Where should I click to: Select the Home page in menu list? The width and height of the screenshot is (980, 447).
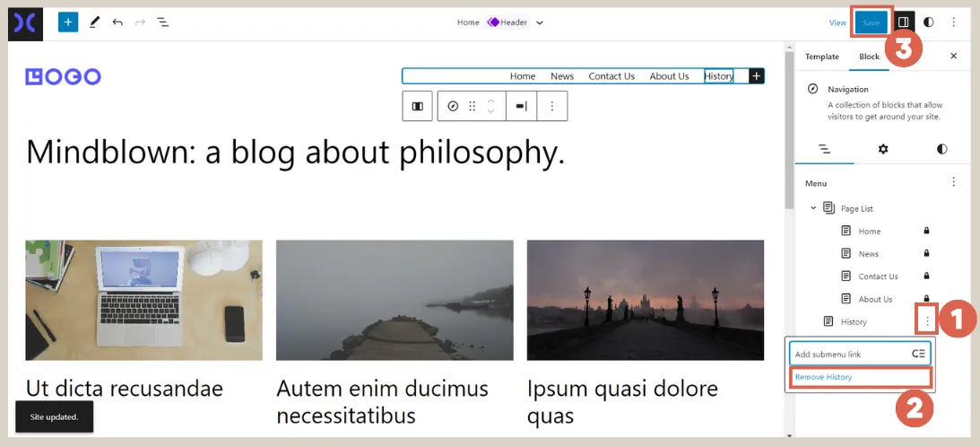[x=870, y=231]
